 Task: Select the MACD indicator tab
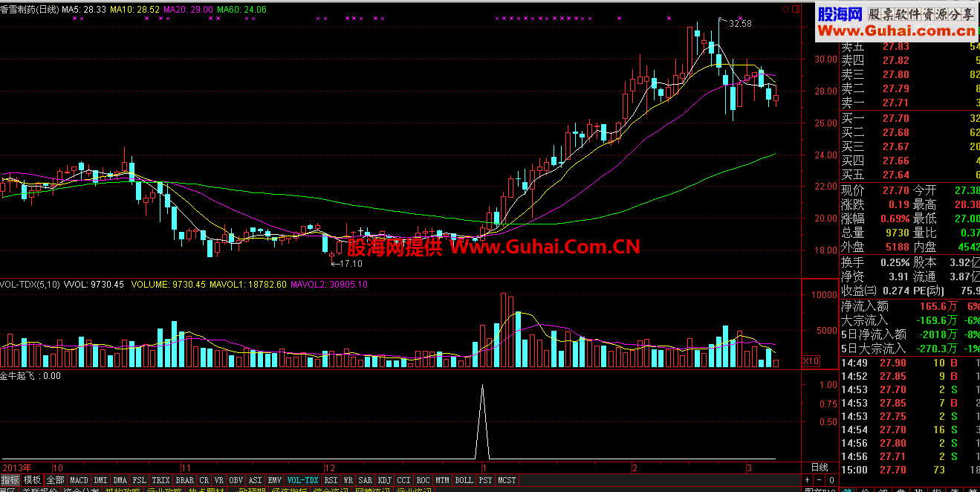point(79,480)
